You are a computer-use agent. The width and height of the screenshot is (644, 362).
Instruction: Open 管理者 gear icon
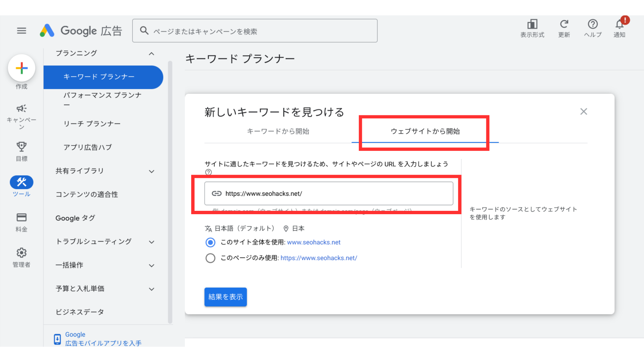click(x=21, y=253)
